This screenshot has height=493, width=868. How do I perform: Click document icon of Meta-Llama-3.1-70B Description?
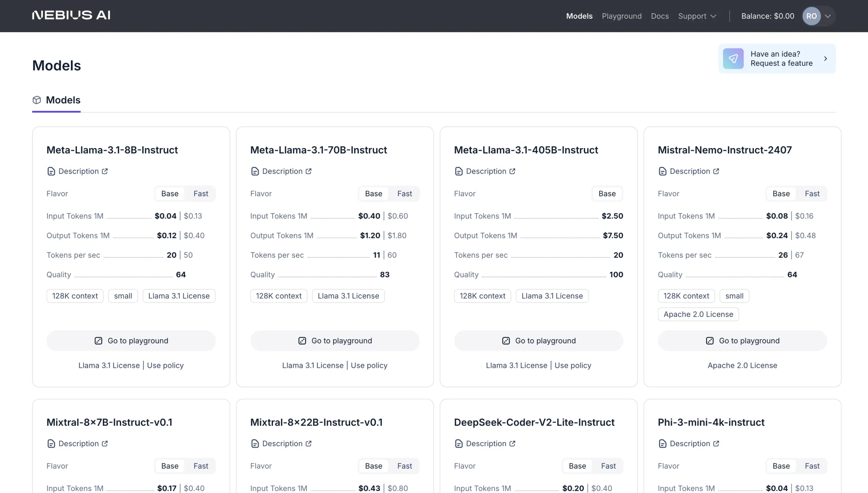tap(255, 171)
